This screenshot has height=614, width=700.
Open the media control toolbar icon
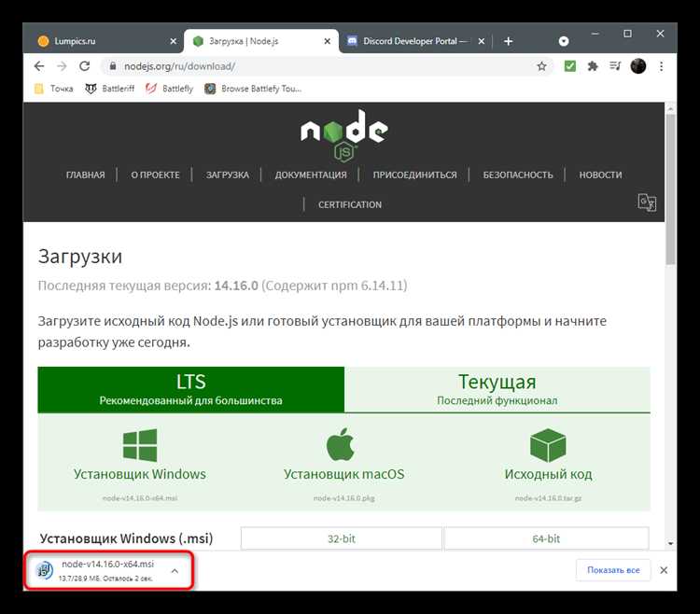pyautogui.click(x=615, y=66)
